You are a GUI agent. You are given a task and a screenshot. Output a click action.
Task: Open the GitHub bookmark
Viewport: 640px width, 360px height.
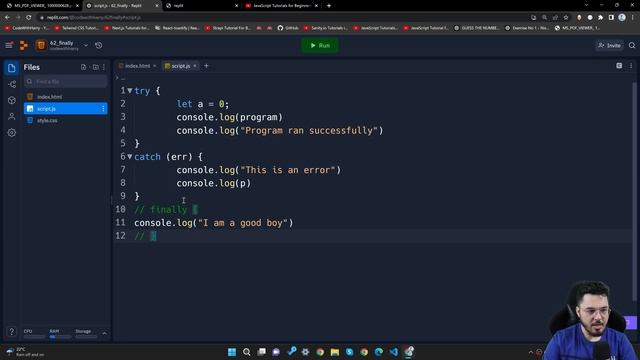click(x=288, y=28)
